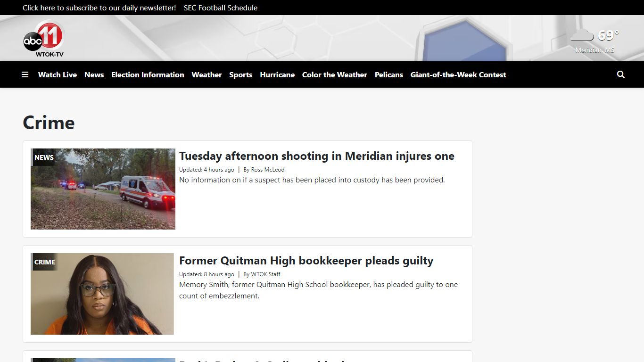Viewport: 644px width, 362px height.
Task: Read Tuesday afternoon shooting in Meridian headline
Action: point(317,156)
